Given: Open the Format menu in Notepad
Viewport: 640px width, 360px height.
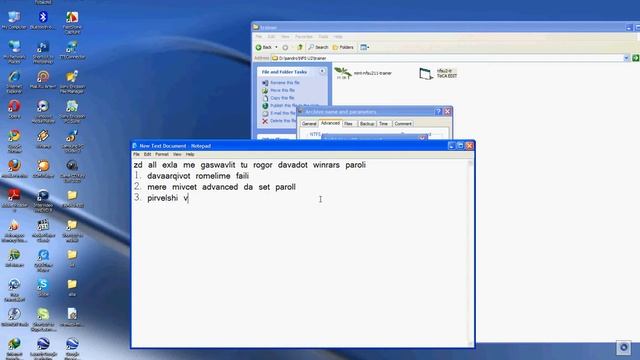Looking at the screenshot, I should point(162,154).
